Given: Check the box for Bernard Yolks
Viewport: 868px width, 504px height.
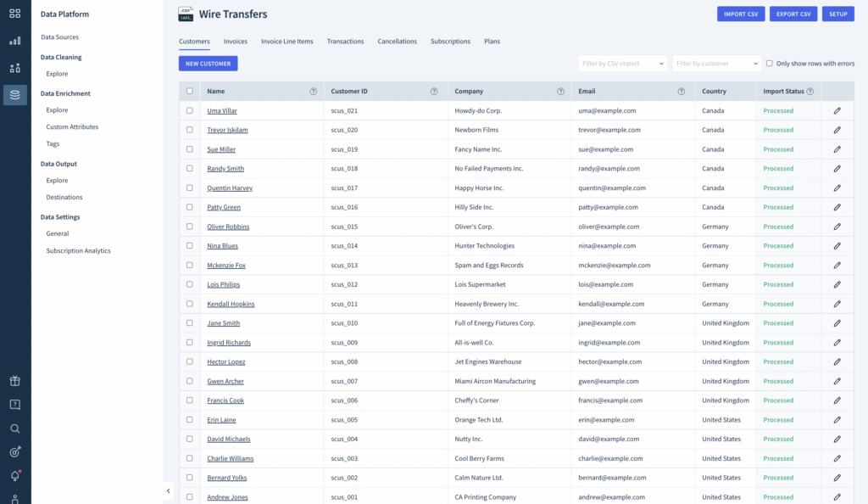Looking at the screenshot, I should [190, 477].
